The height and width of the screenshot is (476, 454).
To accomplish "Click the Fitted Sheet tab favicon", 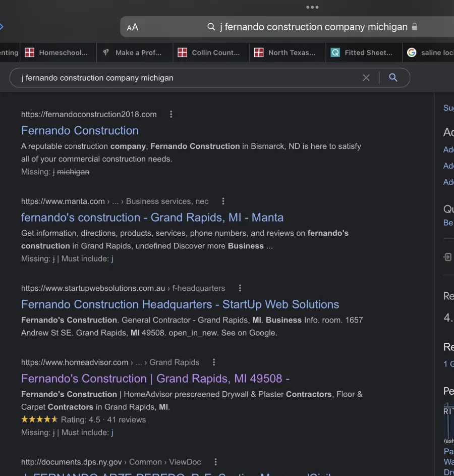I will point(335,52).
